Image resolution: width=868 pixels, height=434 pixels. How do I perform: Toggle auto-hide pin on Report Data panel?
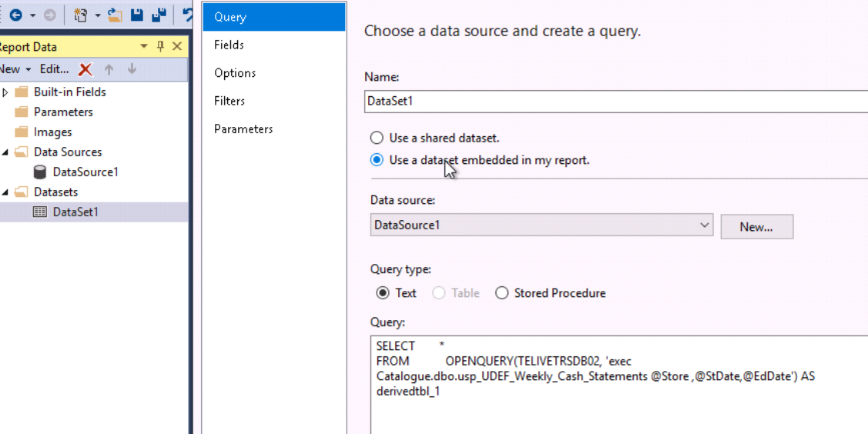tap(160, 46)
